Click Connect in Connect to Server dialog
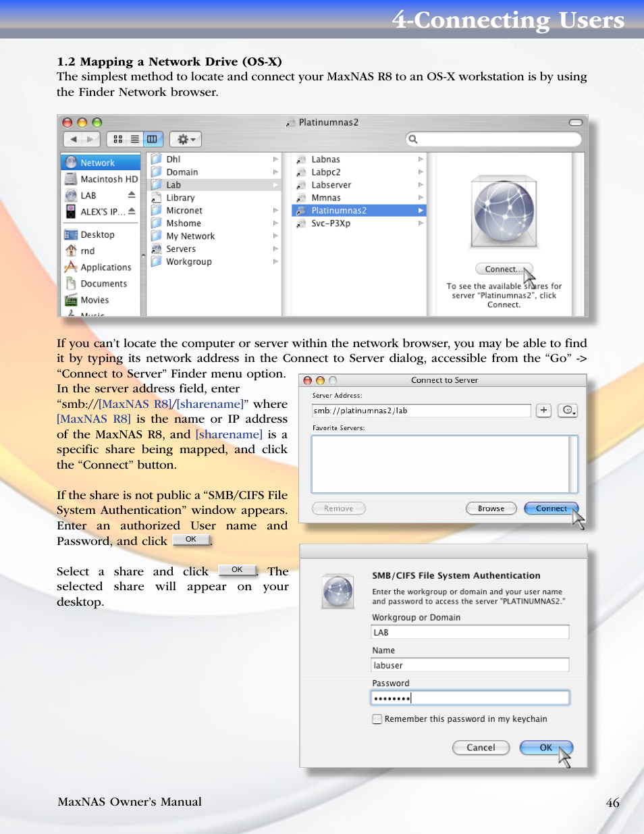644x834 pixels. point(552,509)
